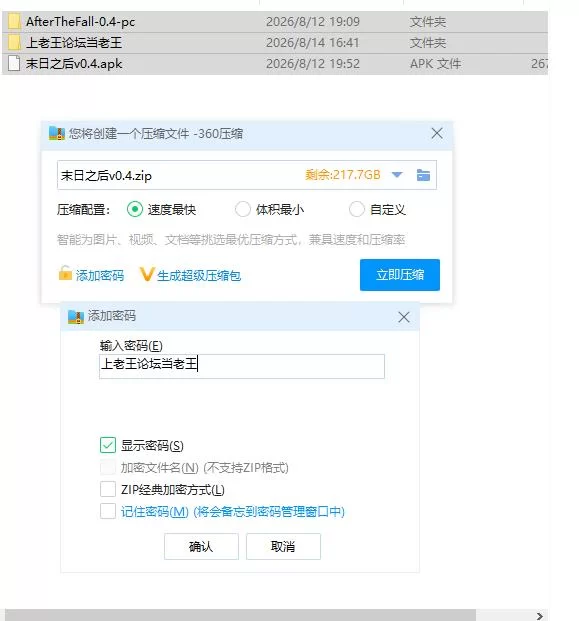The height and width of the screenshot is (621, 579).
Task: Enable ZIP经典加密方式(L) checkbox
Action: coord(108,489)
